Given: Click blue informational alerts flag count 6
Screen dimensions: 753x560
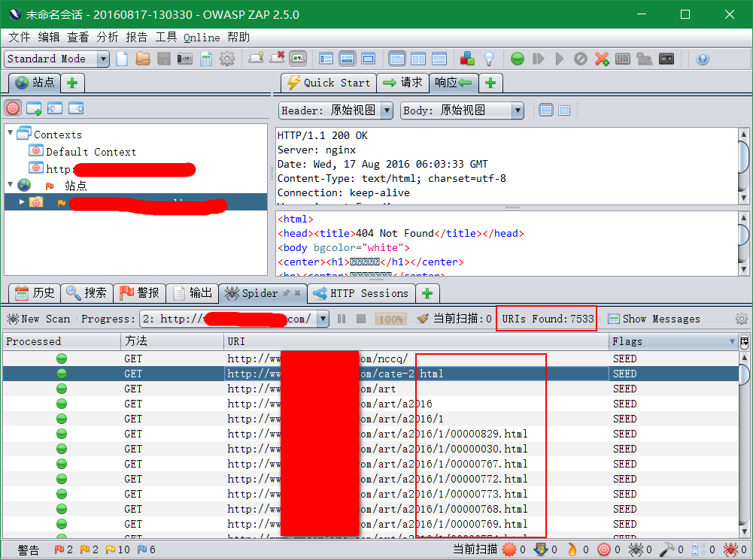Looking at the screenshot, I should point(142,549).
